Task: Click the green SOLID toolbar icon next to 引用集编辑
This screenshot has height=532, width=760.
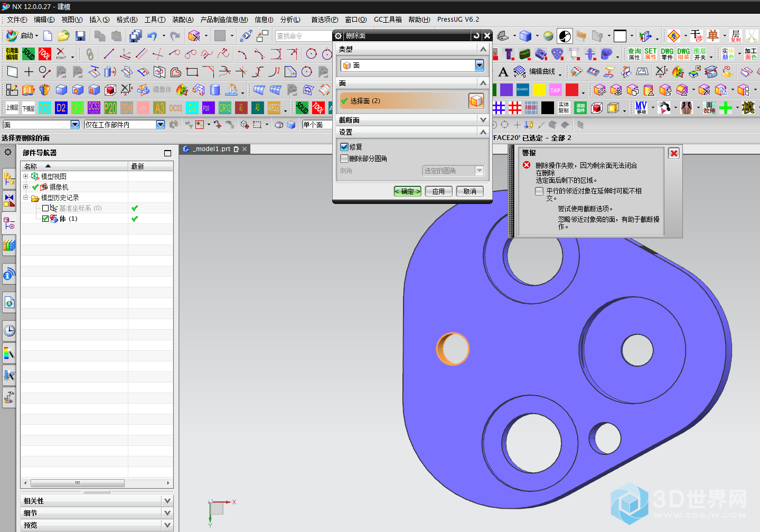Action: tap(29, 53)
